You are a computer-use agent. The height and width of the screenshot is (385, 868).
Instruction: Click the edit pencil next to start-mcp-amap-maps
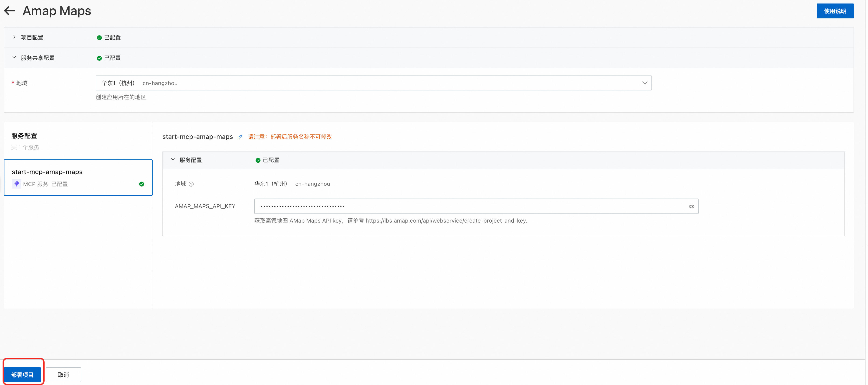(x=240, y=137)
